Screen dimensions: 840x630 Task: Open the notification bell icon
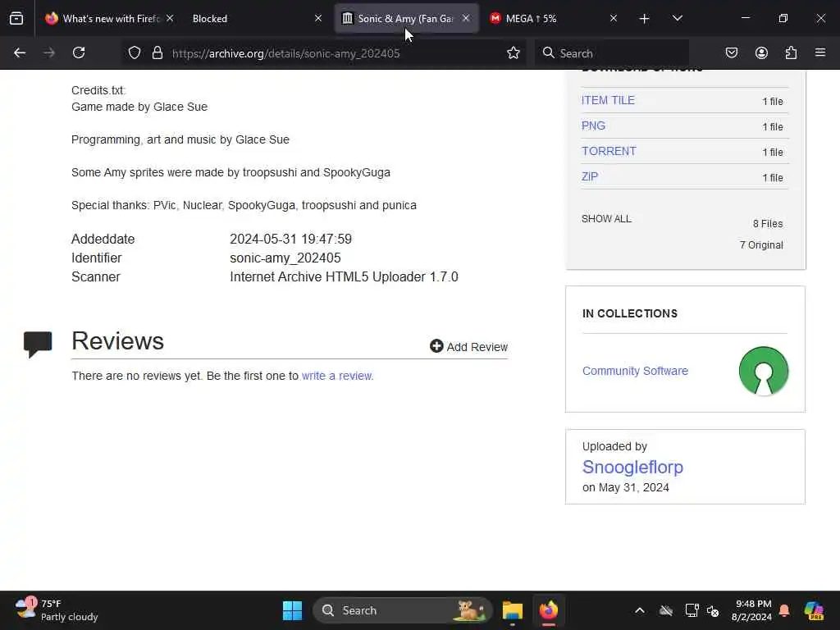pyautogui.click(x=784, y=610)
